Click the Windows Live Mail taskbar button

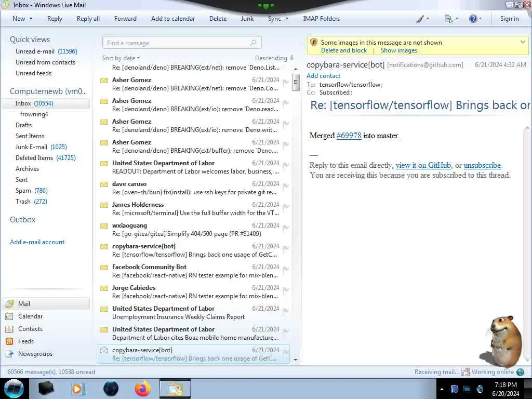pos(175,389)
